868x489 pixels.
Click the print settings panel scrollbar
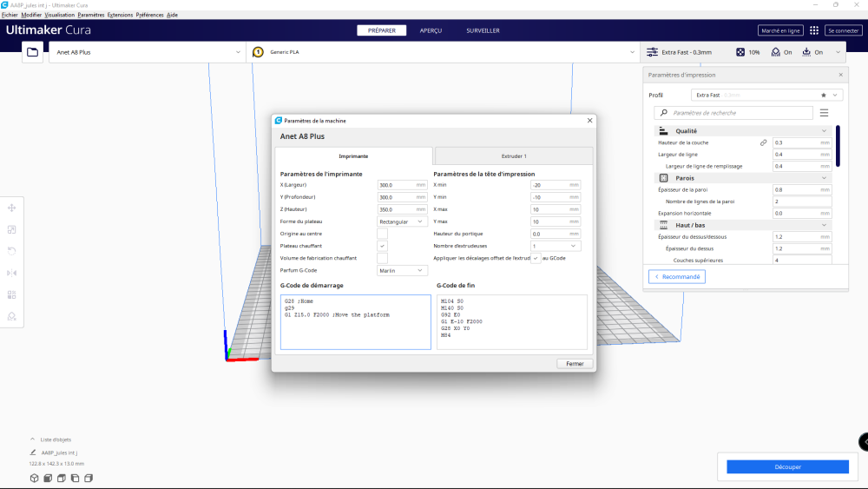(838, 146)
